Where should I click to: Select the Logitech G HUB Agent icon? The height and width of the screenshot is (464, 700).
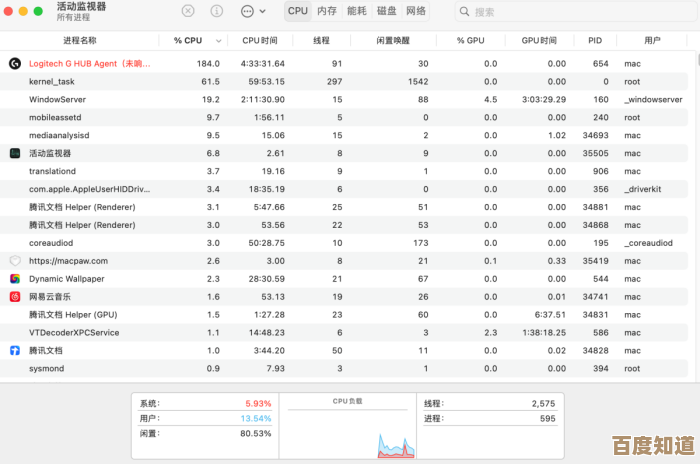tap(15, 63)
